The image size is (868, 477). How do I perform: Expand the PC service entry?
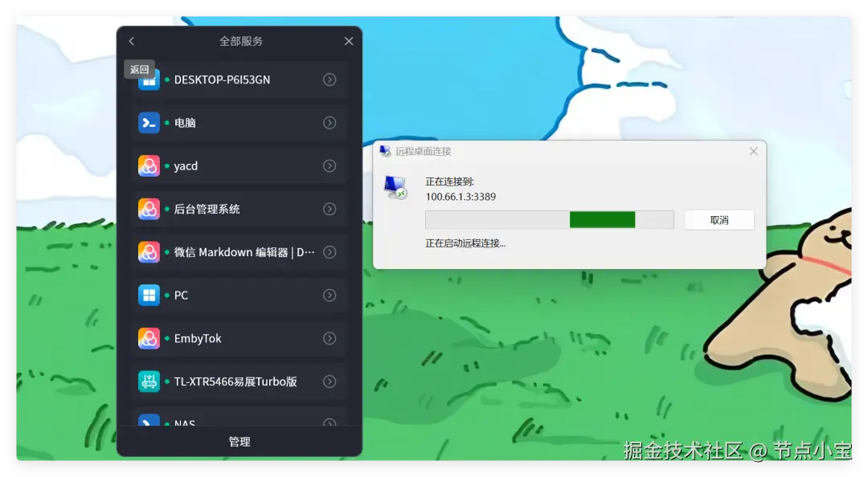pos(330,295)
